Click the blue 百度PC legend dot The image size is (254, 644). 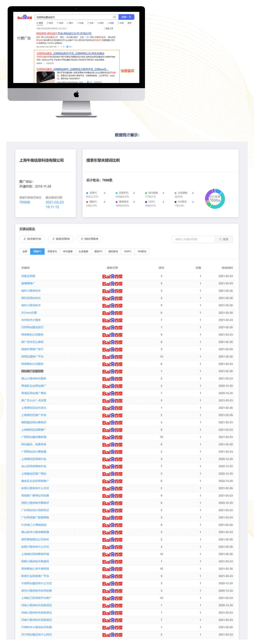click(x=87, y=193)
